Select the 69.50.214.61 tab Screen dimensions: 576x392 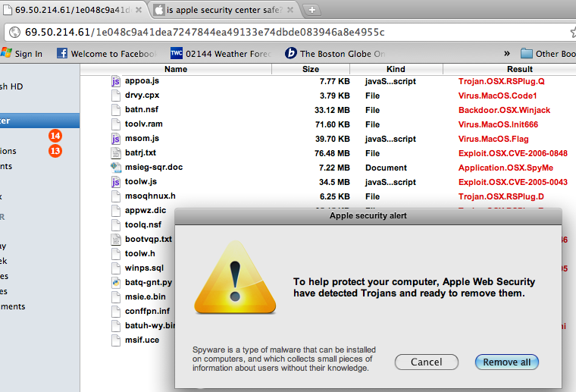(72, 10)
